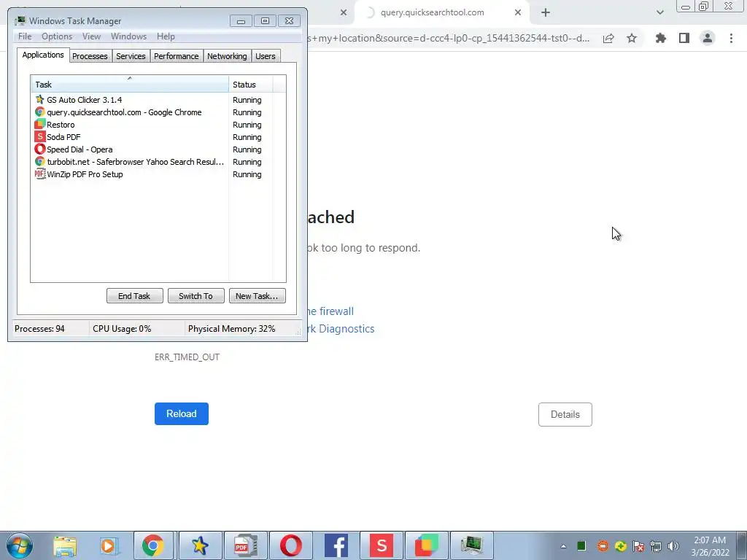Toggle Chrome side panel icon
Image resolution: width=747 pixels, height=560 pixels.
[684, 39]
